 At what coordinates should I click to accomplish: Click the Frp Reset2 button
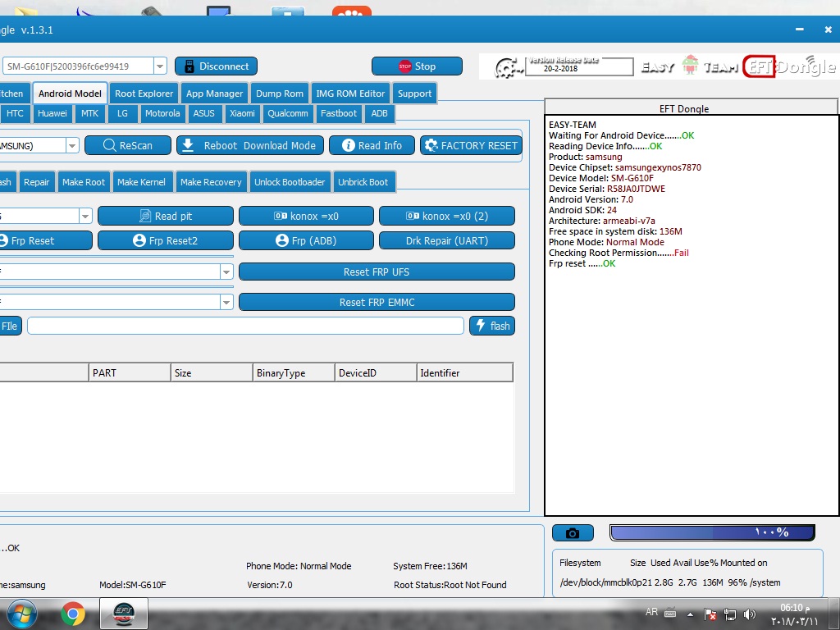coord(166,240)
